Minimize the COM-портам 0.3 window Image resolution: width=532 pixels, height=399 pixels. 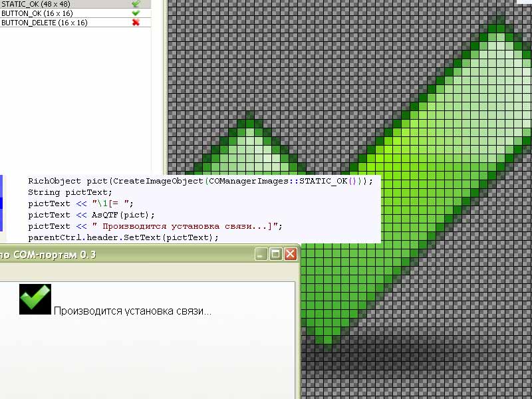(261, 255)
